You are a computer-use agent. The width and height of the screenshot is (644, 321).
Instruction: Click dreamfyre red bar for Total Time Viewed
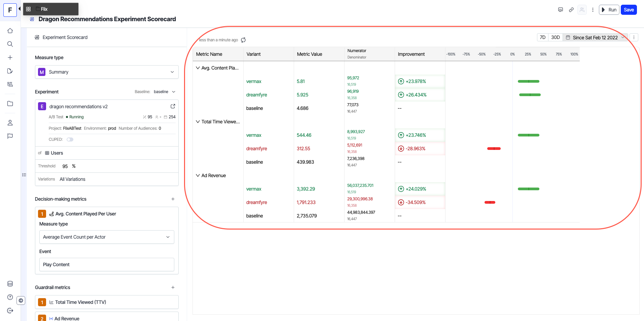click(x=494, y=149)
